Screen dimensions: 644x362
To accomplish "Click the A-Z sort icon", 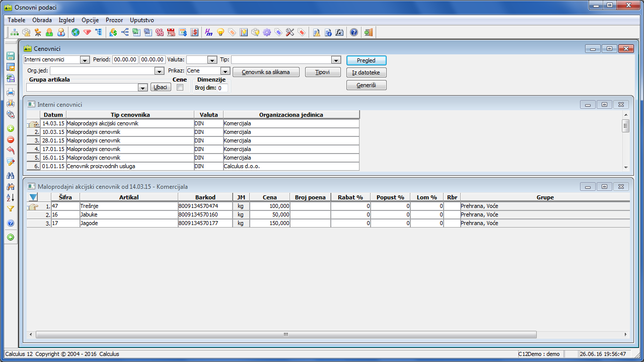I will [x=11, y=198].
